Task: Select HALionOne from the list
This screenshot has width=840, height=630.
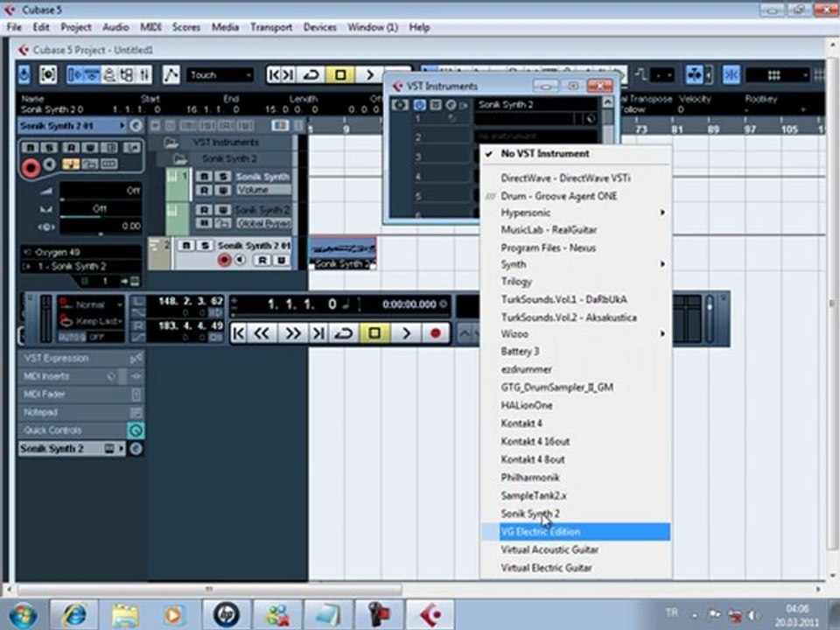Action: coord(577,405)
